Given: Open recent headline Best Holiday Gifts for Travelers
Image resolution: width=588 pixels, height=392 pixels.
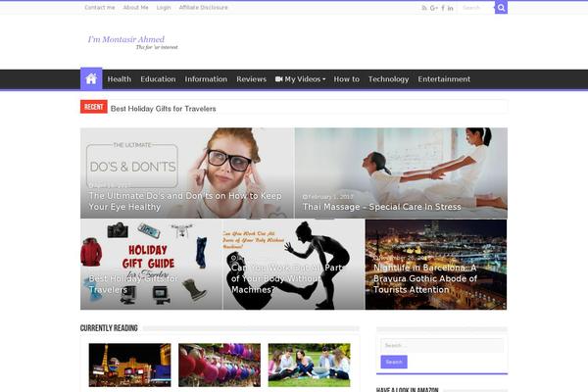Looking at the screenshot, I should 163,109.
